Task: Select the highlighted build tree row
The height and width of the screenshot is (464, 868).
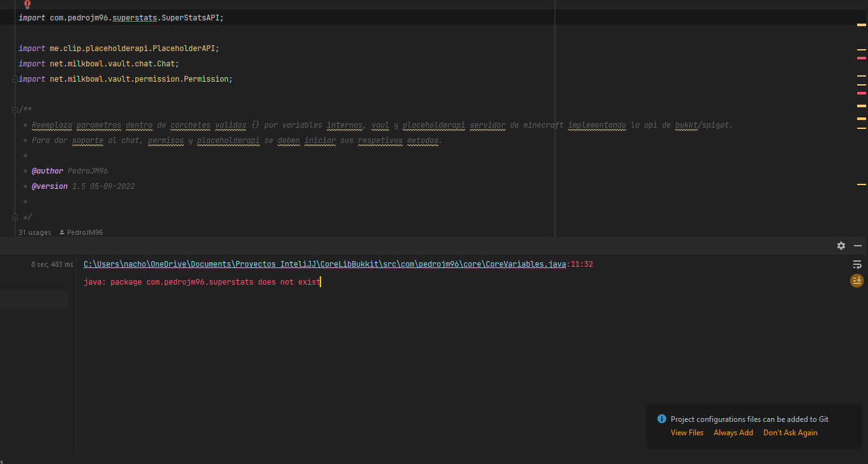Action: pos(34,299)
